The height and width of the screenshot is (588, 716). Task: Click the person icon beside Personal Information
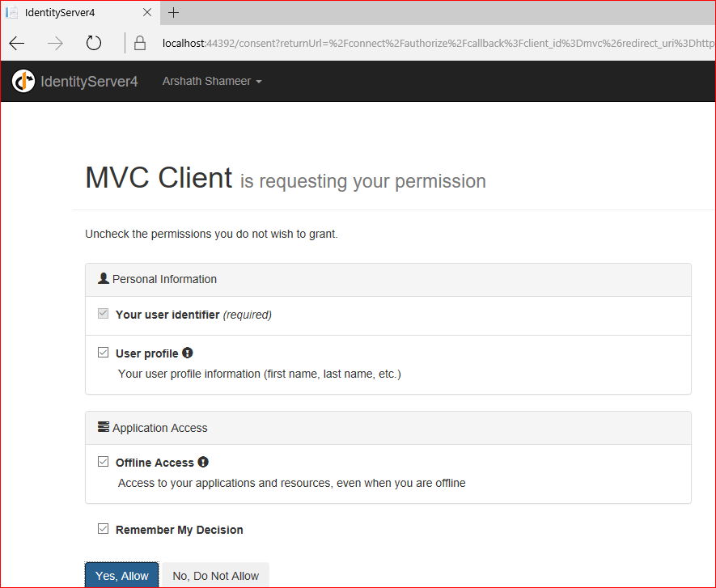(104, 277)
